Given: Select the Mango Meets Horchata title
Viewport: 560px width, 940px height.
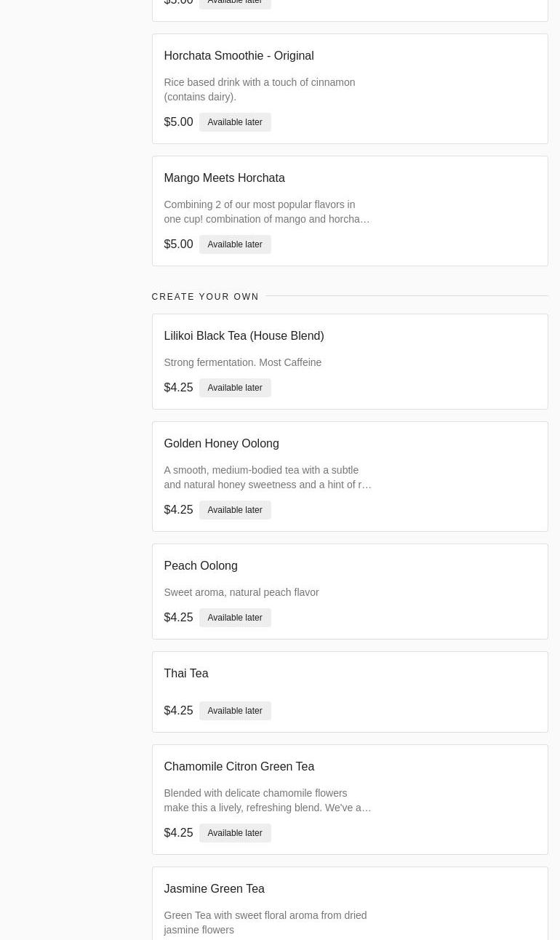Looking at the screenshot, I should click(224, 178).
